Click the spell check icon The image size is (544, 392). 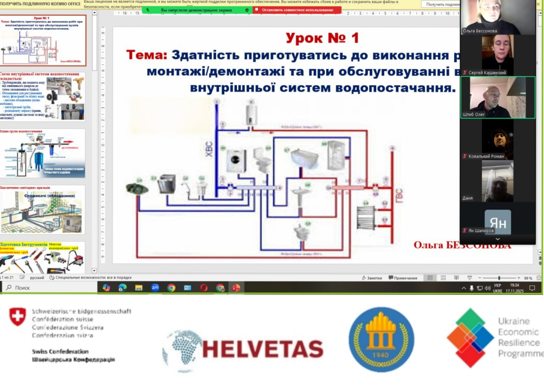[22, 277]
